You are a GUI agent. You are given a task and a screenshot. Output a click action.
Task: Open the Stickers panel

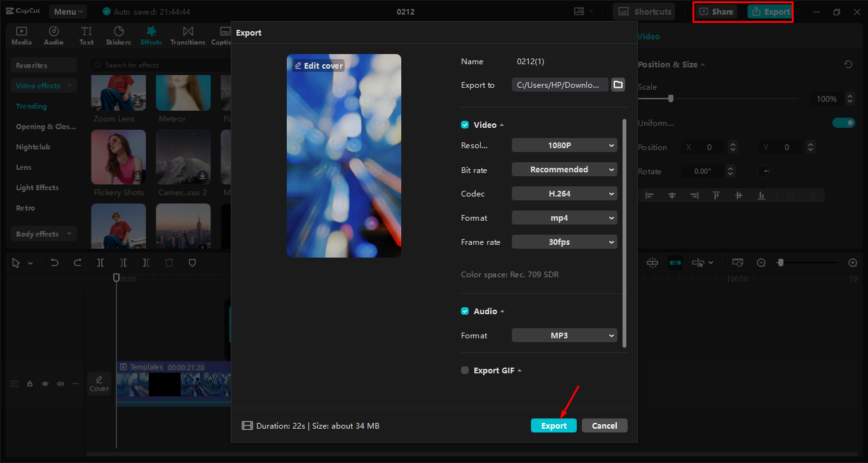pyautogui.click(x=118, y=35)
